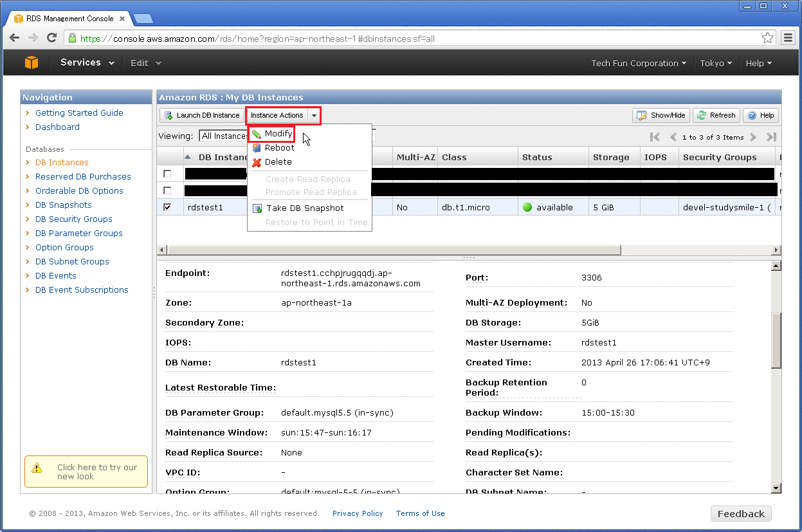Open the Tech Fun Corporation account menu

[x=639, y=63]
